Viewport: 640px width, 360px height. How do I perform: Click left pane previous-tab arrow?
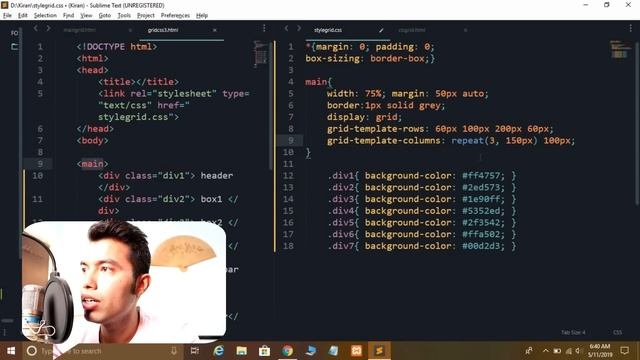pos(36,28)
